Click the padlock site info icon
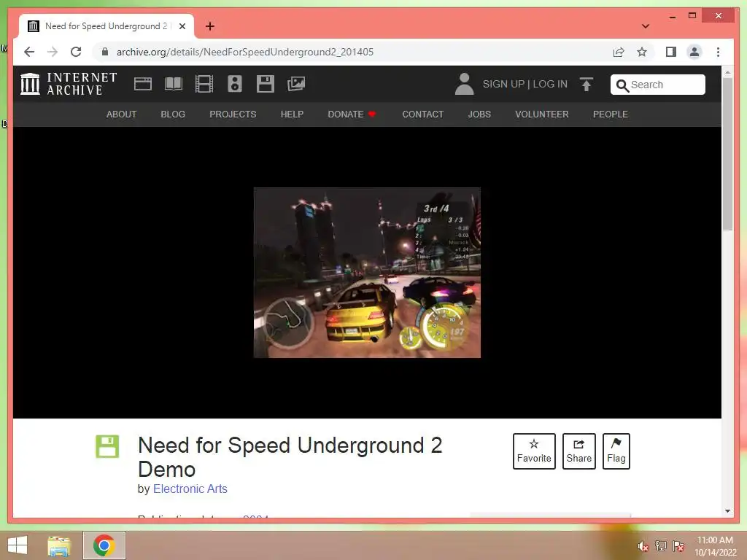747x560 pixels. pos(105,52)
